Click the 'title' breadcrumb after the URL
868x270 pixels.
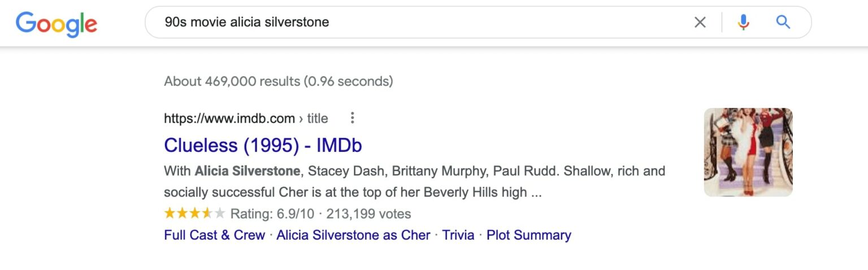point(317,119)
